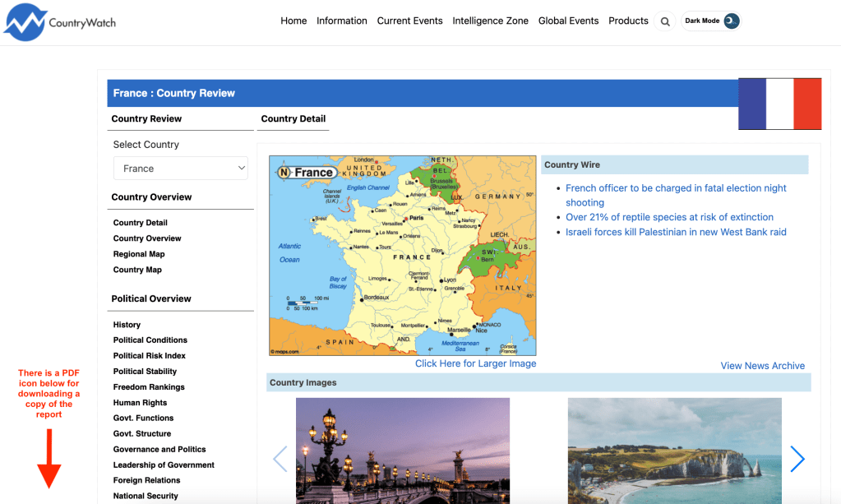Open the Global Events menu
Viewport: 841px width, 504px height.
[568, 21]
